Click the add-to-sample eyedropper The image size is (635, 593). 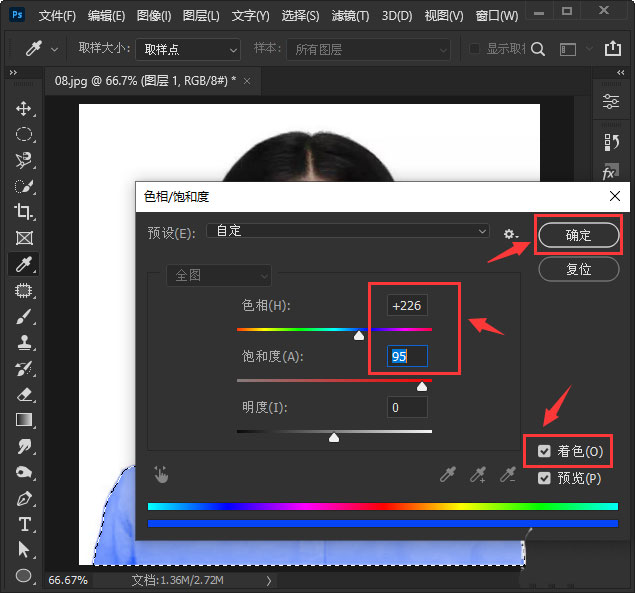click(478, 474)
